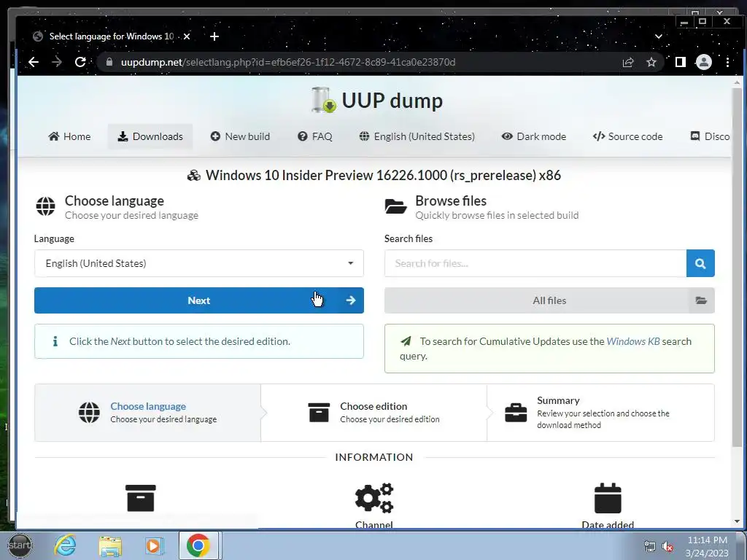Screen dimensions: 747x560
Task: Launch Internet Explorer from the taskbar
Action: tap(65, 545)
